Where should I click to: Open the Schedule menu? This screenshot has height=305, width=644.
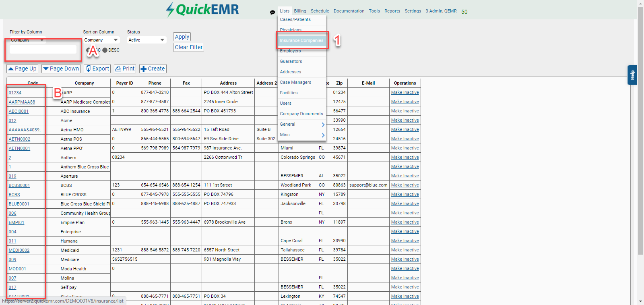click(x=320, y=11)
